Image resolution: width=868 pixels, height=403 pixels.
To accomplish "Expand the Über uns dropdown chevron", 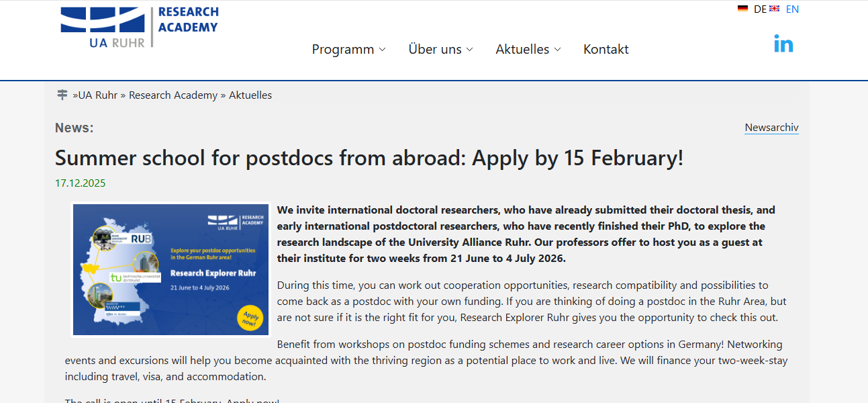I will pyautogui.click(x=470, y=50).
